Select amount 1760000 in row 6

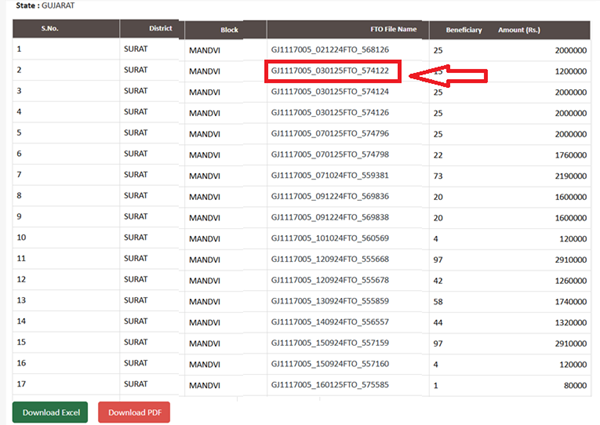[x=571, y=155]
